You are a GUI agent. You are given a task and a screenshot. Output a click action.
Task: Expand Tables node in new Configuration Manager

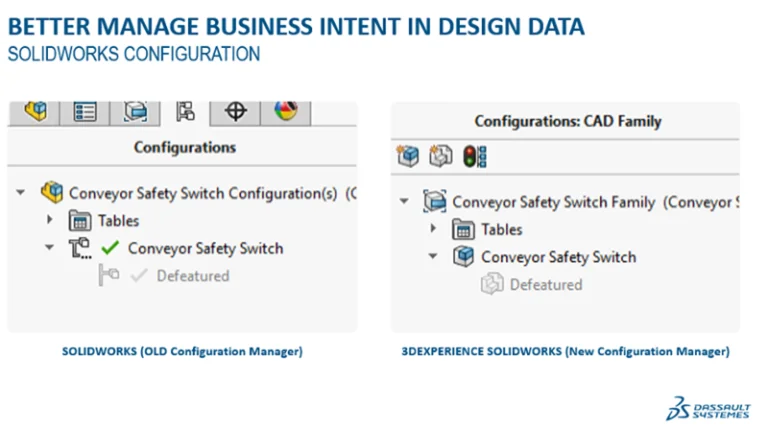pos(433,229)
